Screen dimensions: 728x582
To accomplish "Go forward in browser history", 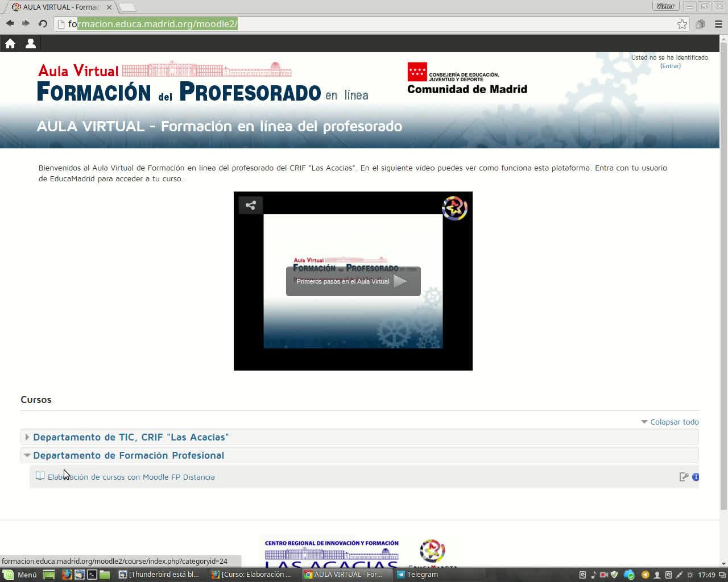I will click(26, 23).
